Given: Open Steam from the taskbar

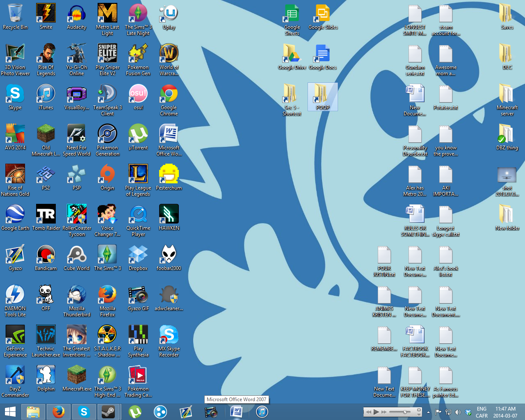Looking at the screenshot, I should [x=109, y=412].
